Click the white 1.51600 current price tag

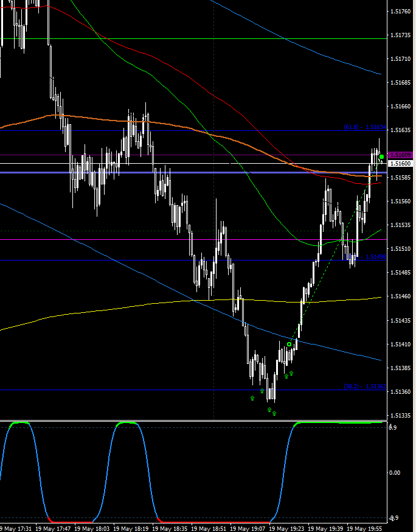(401, 164)
